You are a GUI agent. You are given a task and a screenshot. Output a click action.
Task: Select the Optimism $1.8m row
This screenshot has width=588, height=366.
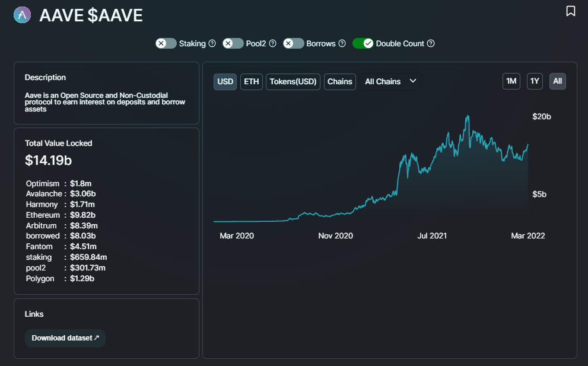tap(59, 183)
